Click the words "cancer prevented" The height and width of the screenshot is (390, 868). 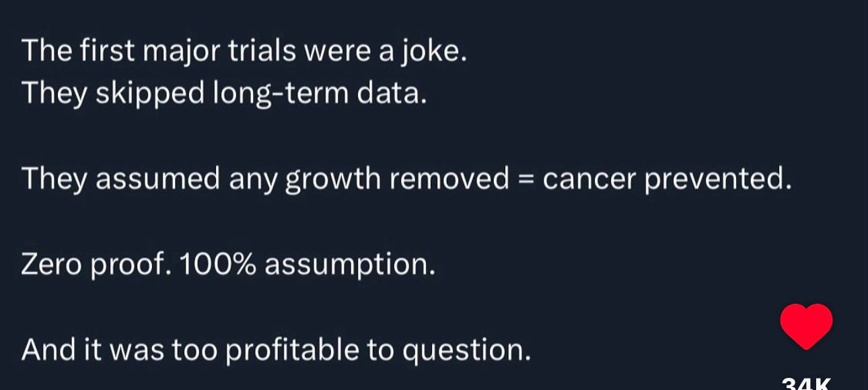coord(664,179)
